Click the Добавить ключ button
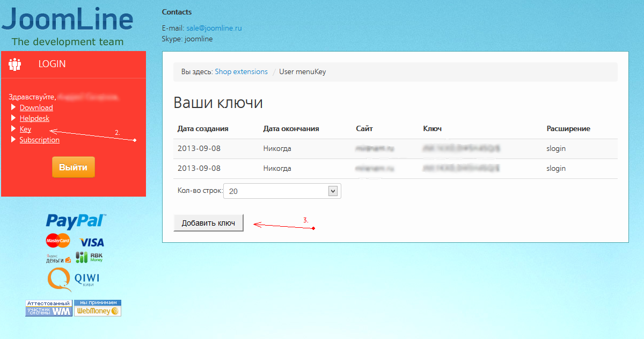This screenshot has width=644, height=339. [x=208, y=223]
